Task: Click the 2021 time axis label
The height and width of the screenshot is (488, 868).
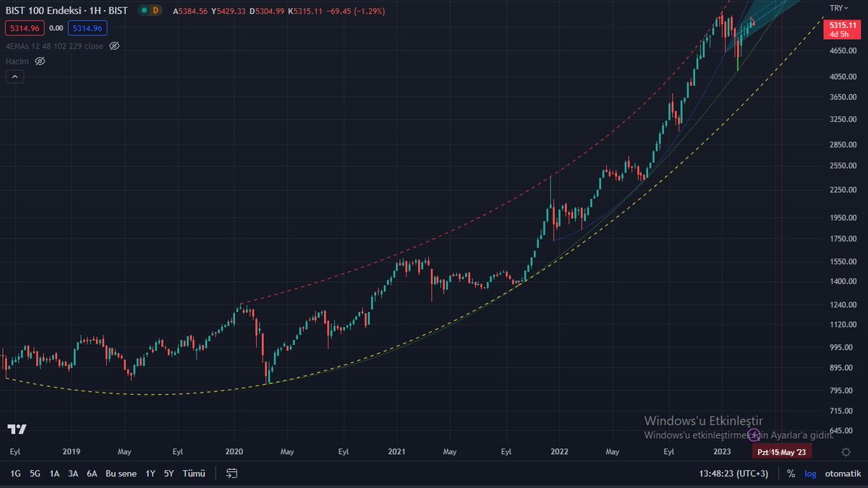Action: [x=396, y=452]
